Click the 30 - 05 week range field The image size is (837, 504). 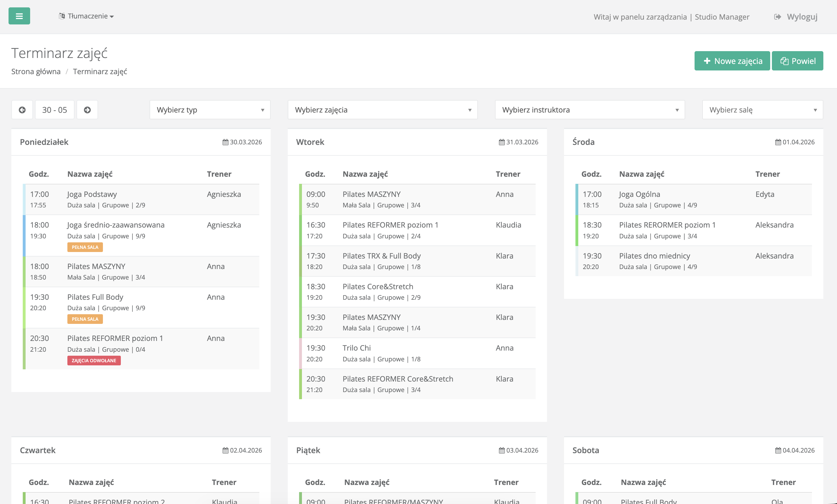[x=55, y=110]
